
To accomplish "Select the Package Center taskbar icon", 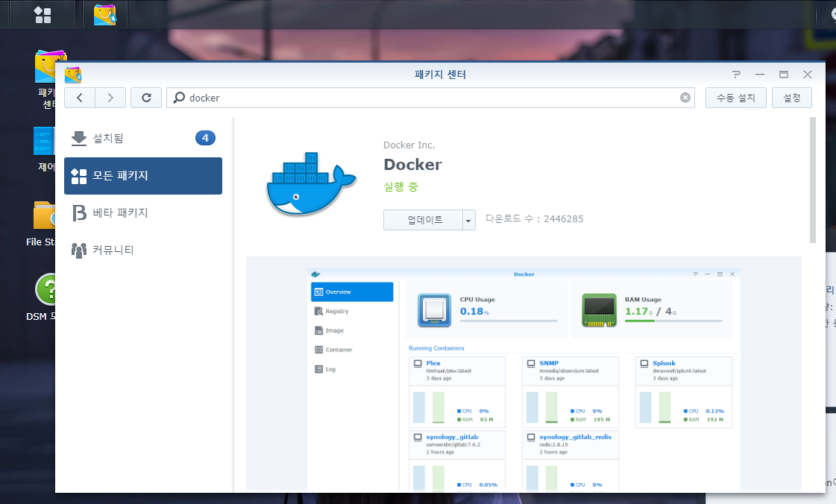I will click(x=105, y=14).
